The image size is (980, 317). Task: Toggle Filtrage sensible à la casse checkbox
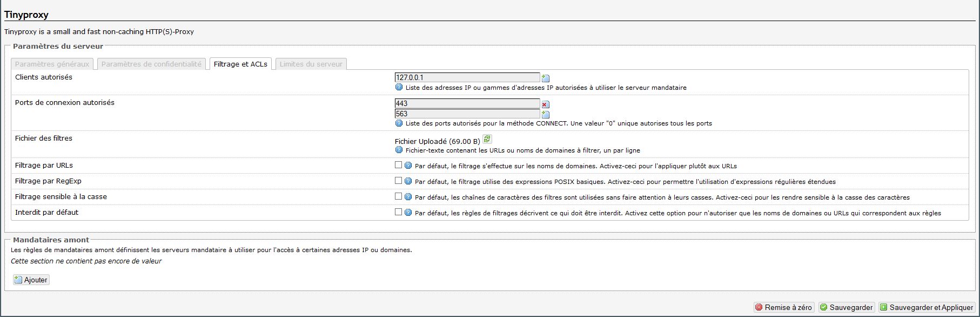tap(398, 196)
